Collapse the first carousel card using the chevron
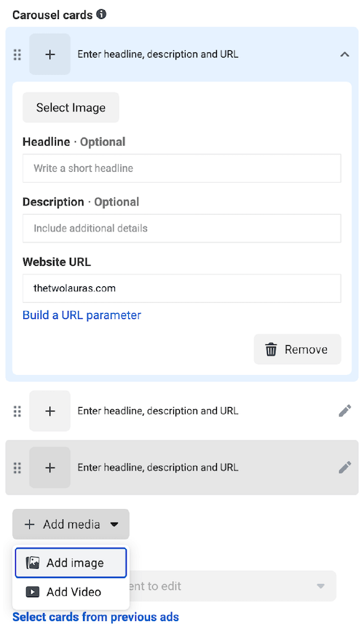Viewport: 364px width, 635px height. [344, 55]
